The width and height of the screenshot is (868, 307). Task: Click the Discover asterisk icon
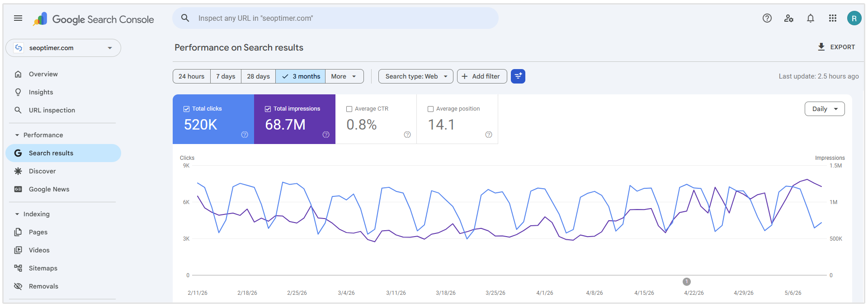pyautogui.click(x=18, y=171)
